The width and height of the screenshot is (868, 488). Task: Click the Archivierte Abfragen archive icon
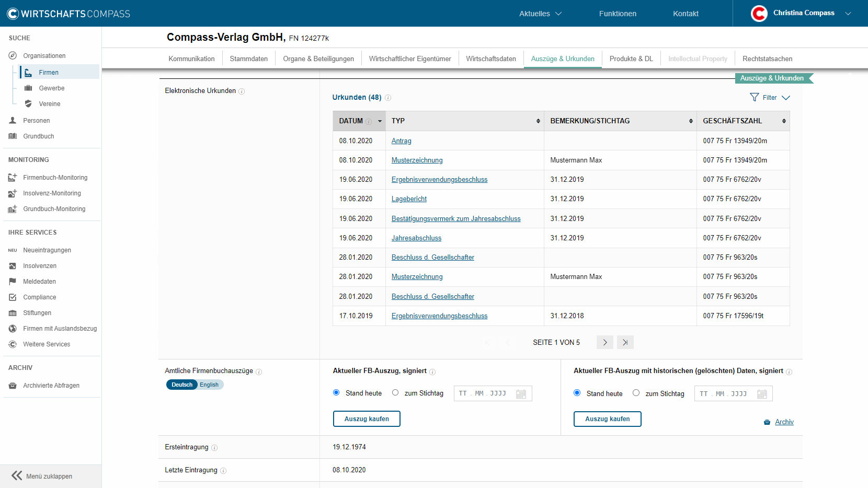tap(13, 385)
